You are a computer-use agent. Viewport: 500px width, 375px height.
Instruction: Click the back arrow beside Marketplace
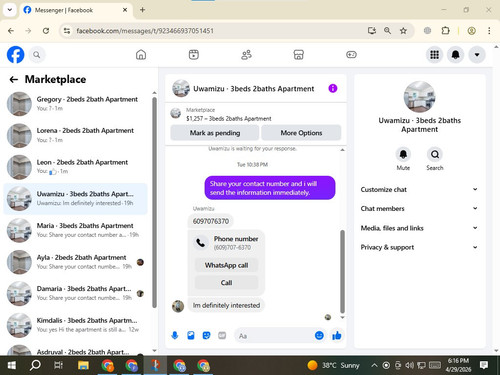click(14, 79)
